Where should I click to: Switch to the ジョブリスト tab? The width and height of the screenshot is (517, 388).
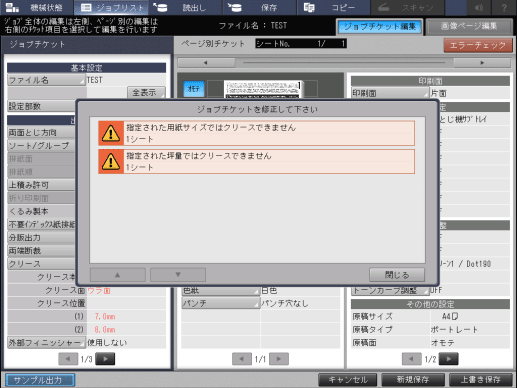tap(111, 7)
